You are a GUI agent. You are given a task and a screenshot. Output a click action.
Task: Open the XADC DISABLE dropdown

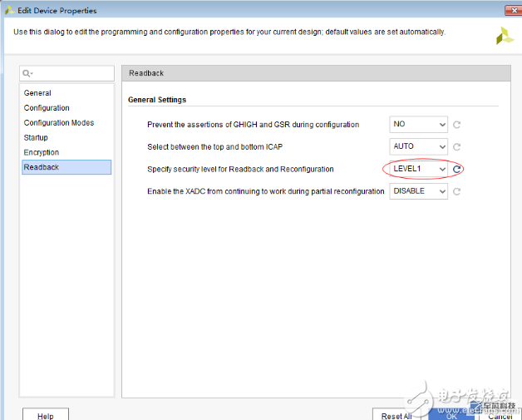pyautogui.click(x=419, y=191)
